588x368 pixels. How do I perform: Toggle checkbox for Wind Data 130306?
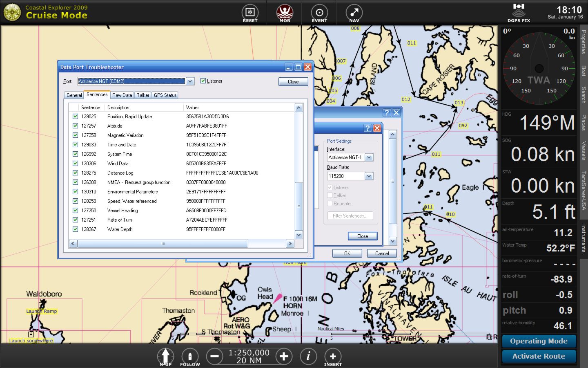coord(75,163)
